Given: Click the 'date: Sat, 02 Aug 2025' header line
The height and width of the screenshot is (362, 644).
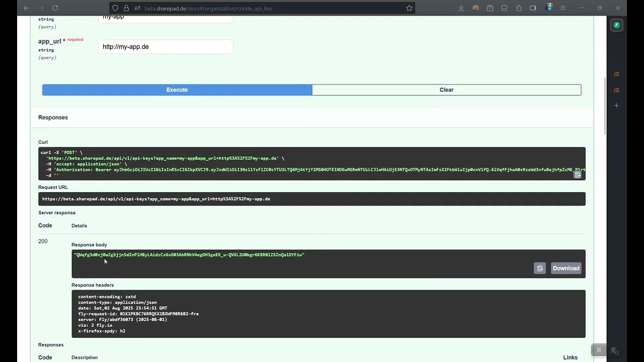Looking at the screenshot, I should [x=123, y=308].
